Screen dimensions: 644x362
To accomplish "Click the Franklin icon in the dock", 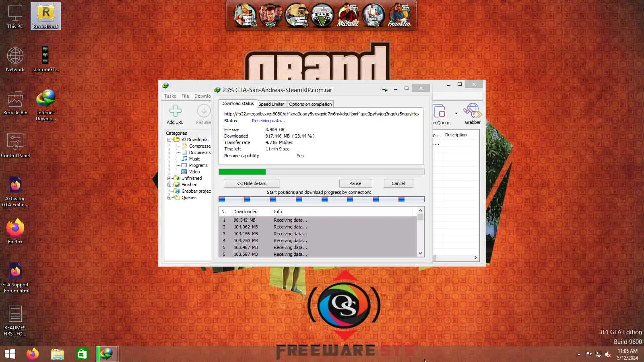I will pos(399,15).
